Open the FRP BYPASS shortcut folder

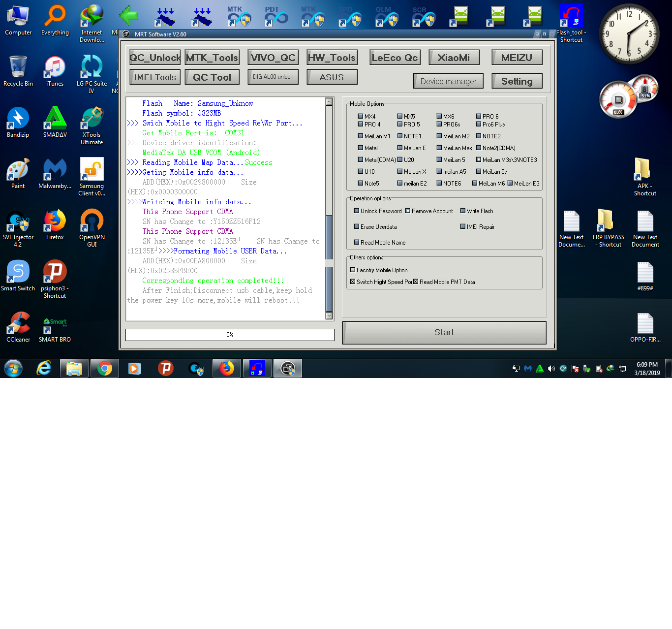tap(609, 228)
